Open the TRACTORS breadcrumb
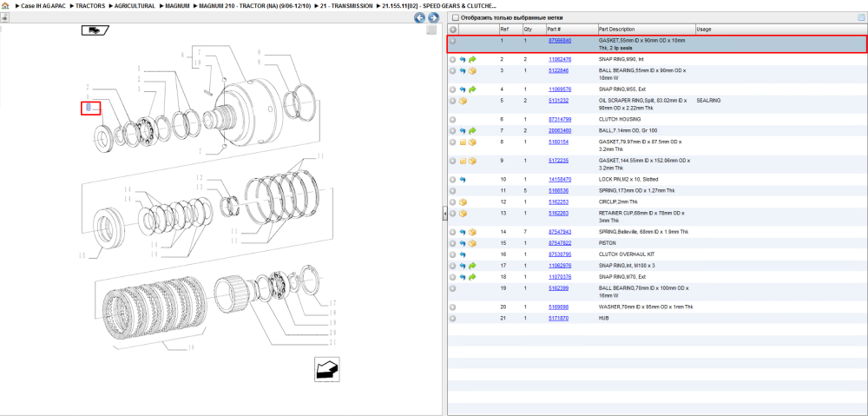 point(90,6)
